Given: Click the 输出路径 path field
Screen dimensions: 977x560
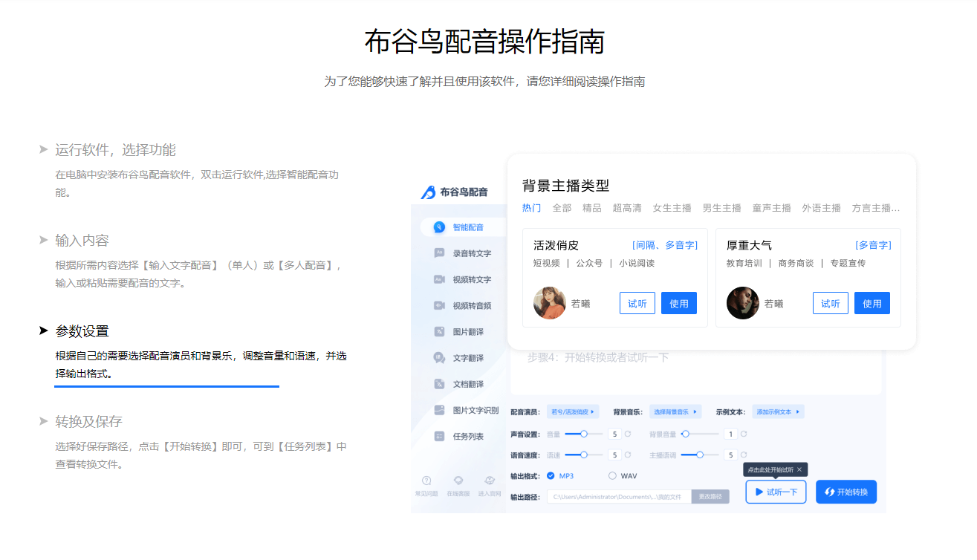Looking at the screenshot, I should [619, 497].
